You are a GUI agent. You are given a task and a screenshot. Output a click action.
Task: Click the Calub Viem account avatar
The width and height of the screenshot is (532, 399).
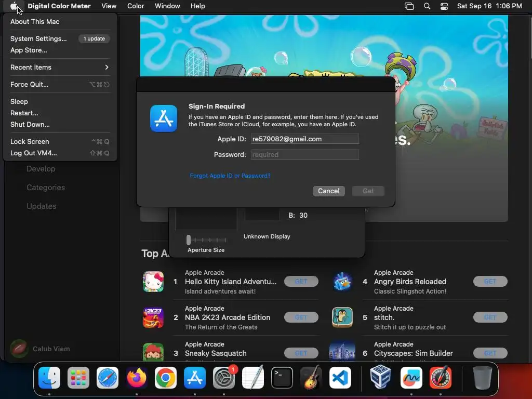[19, 349]
